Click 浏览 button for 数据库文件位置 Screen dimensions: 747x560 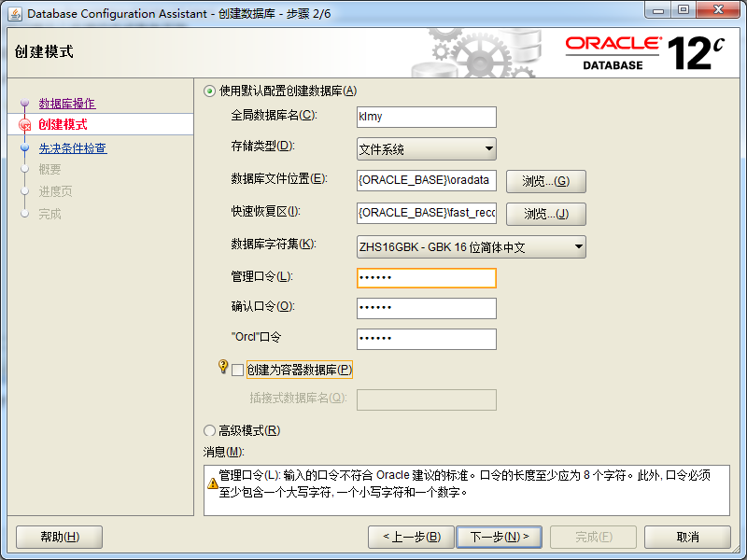click(546, 181)
